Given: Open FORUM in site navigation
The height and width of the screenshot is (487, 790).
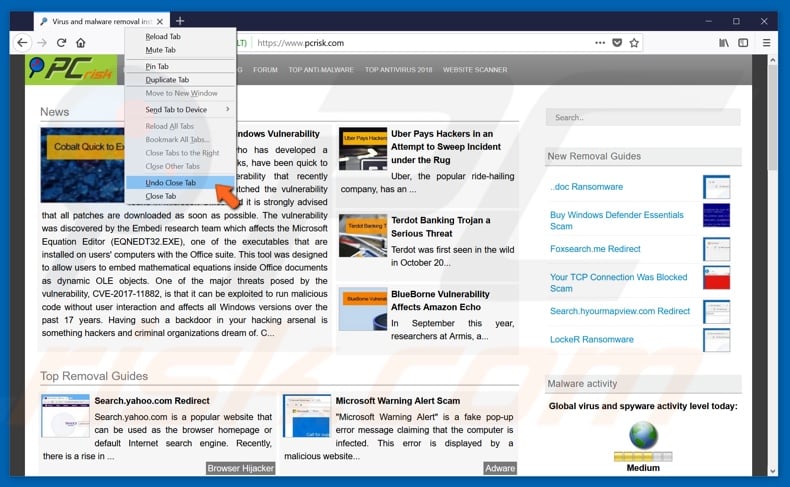Looking at the screenshot, I should 265,69.
